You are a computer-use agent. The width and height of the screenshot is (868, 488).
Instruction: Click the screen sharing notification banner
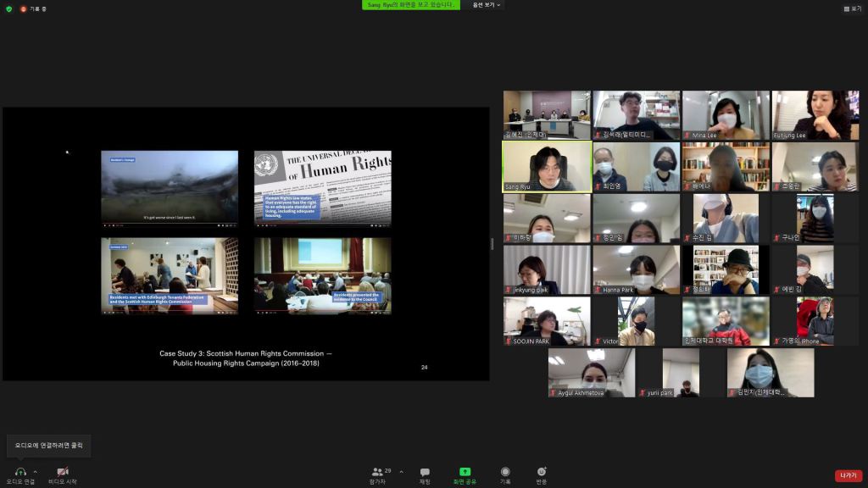tap(411, 5)
